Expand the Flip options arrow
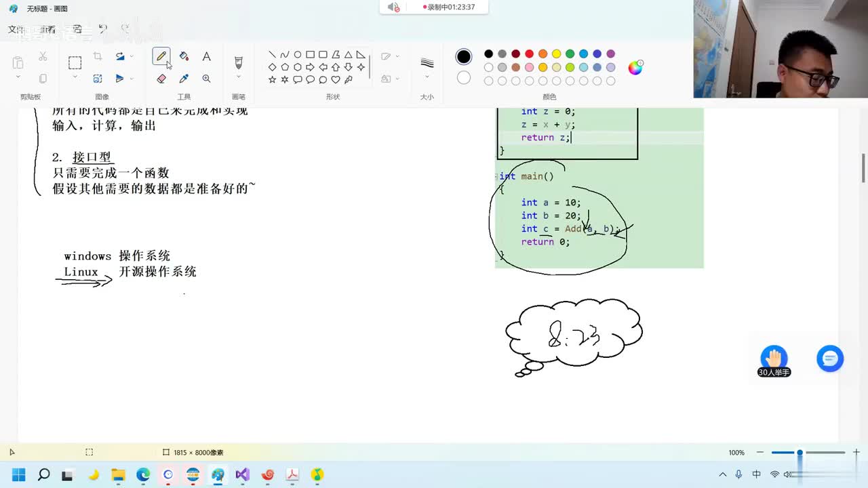The image size is (868, 488). coord(132,79)
